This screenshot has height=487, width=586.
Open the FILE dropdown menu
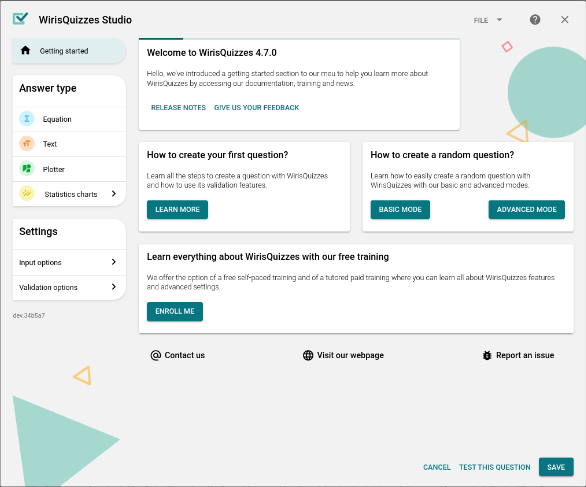[488, 20]
